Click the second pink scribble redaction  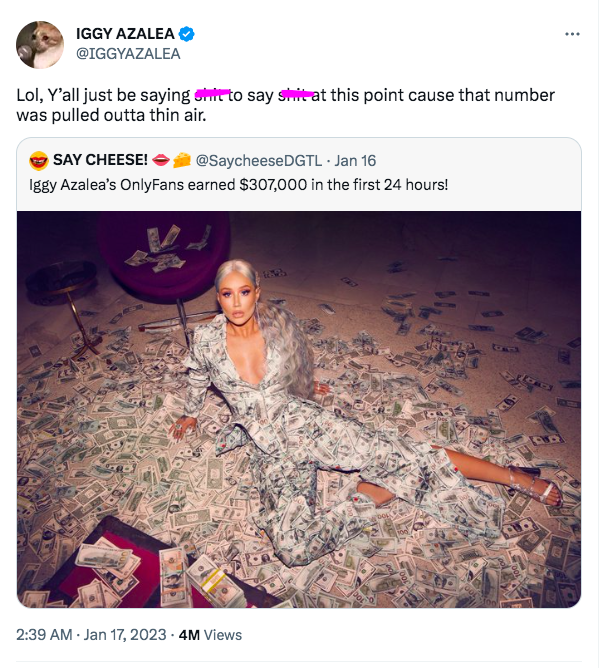point(295,94)
